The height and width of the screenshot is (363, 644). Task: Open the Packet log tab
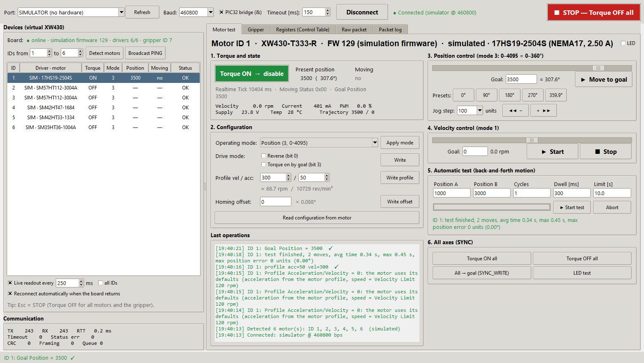[390, 30]
